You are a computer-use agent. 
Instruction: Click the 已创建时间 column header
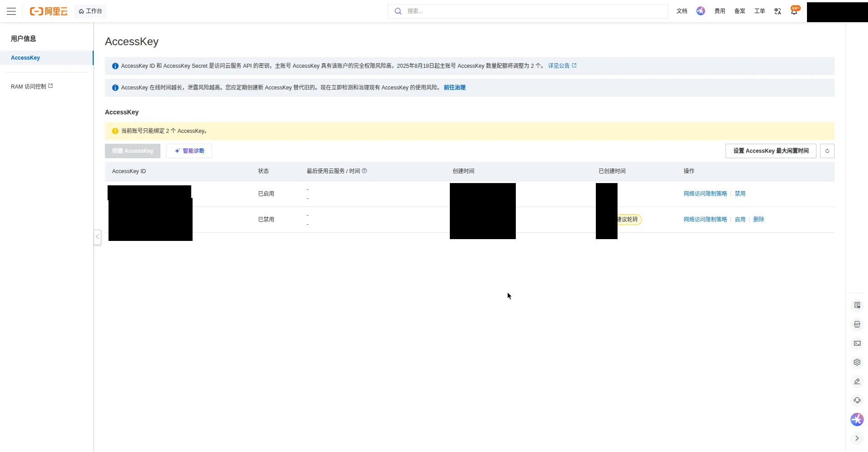(612, 171)
